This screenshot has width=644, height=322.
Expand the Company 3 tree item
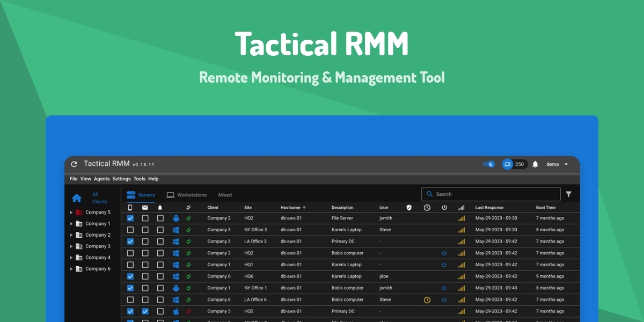[x=70, y=246]
